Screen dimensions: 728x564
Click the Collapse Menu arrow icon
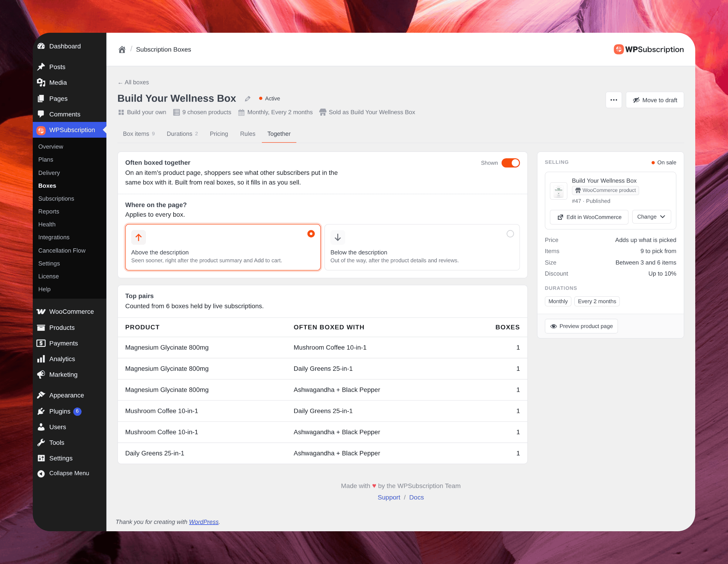pos(41,473)
